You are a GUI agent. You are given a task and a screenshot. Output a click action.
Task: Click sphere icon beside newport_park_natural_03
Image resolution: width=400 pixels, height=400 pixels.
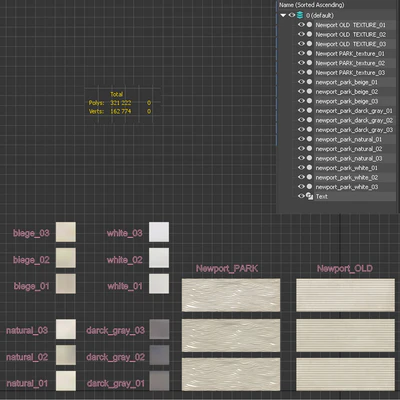(310, 158)
